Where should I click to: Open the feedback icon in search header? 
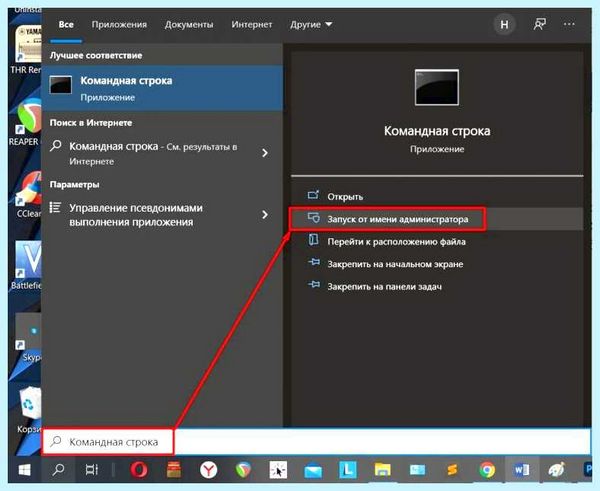click(540, 24)
